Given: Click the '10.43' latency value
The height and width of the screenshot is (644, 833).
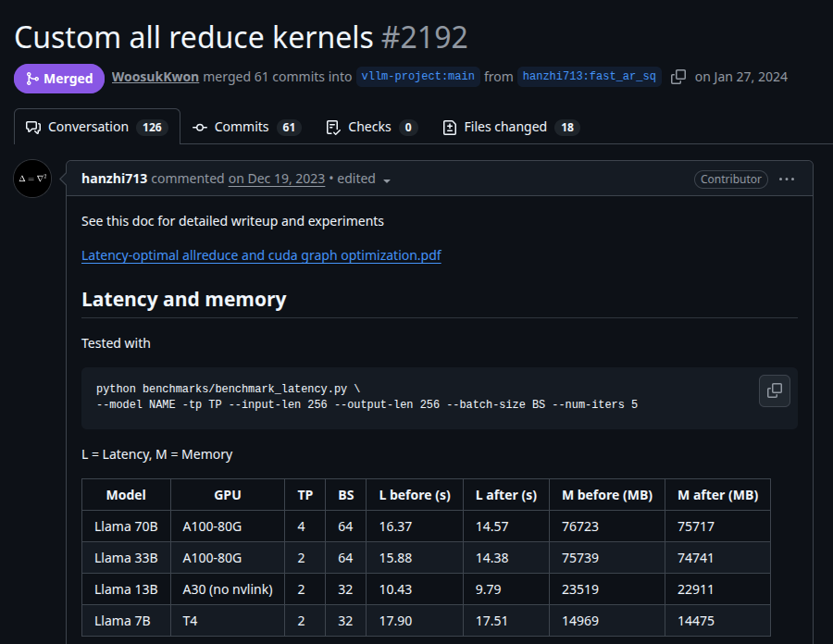Looking at the screenshot, I should [395, 589].
